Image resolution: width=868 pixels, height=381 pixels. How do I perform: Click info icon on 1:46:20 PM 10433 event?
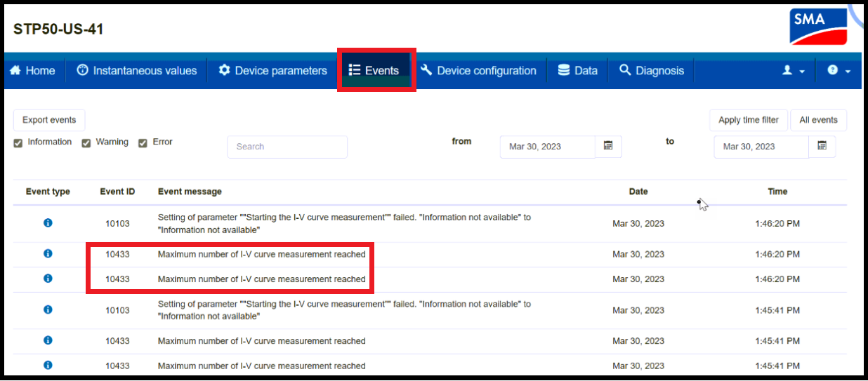(48, 254)
